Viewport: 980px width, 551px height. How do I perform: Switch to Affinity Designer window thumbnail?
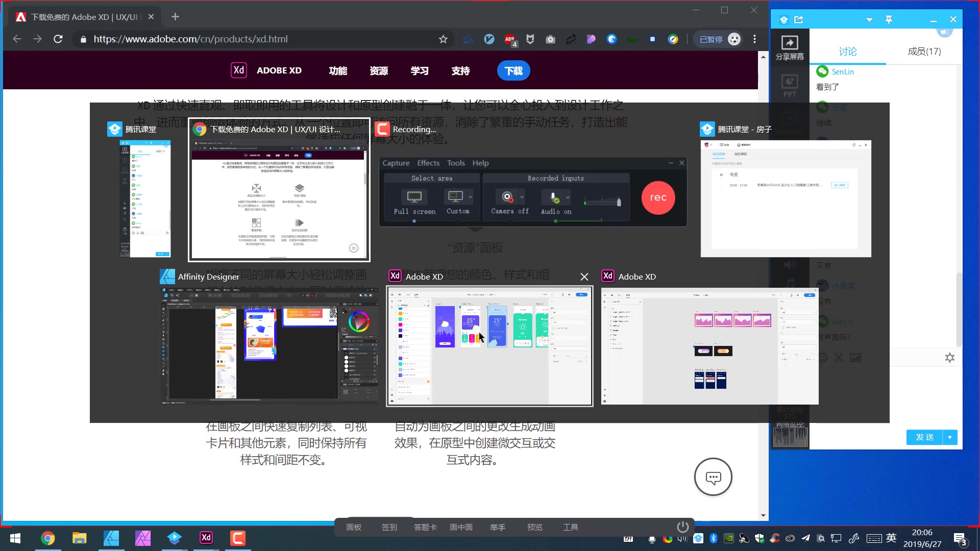click(x=270, y=346)
